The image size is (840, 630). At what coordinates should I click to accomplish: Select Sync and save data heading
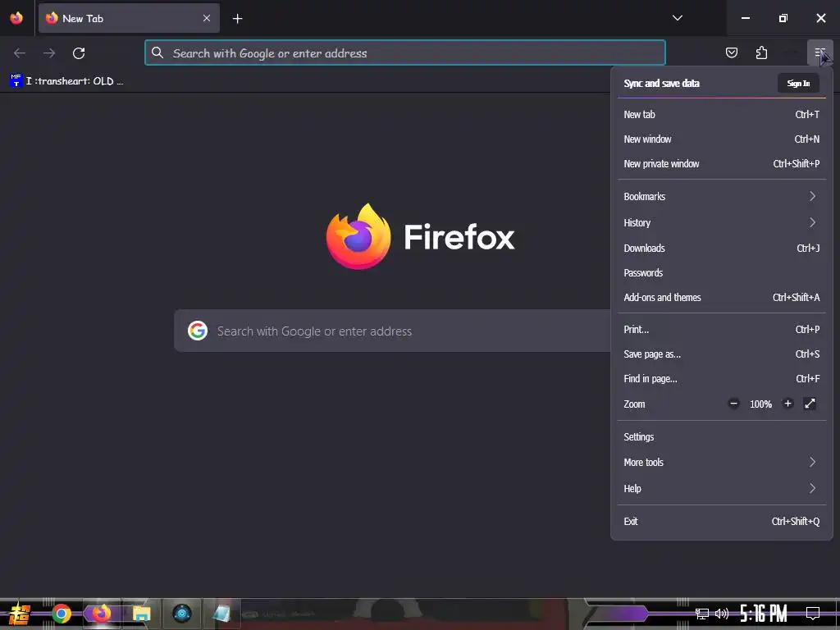pos(662,83)
